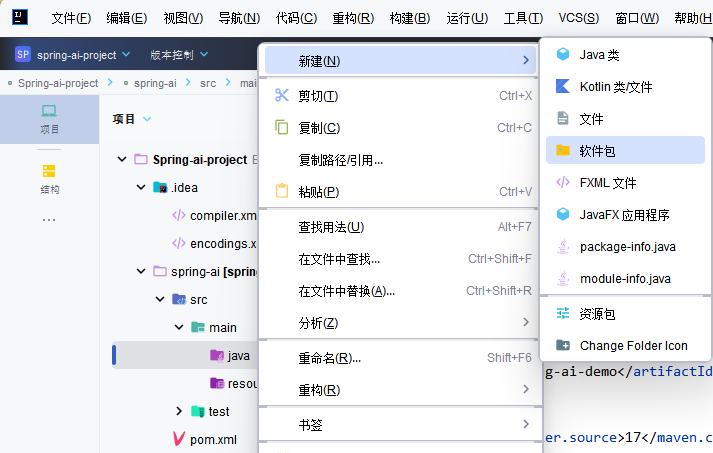Collapse the Spring-ai-project tree node
The width and height of the screenshot is (713, 453).
click(122, 159)
